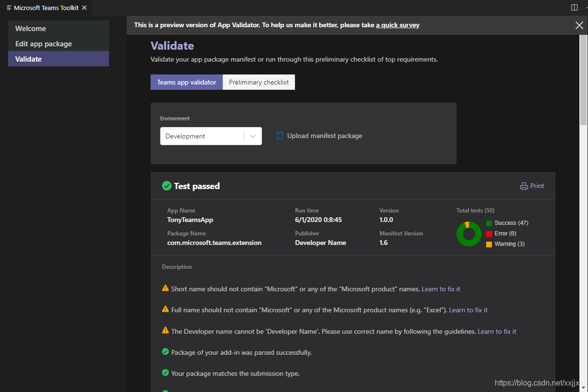Open Learn to fix it for Short name
The height and width of the screenshot is (392, 588).
click(x=441, y=289)
